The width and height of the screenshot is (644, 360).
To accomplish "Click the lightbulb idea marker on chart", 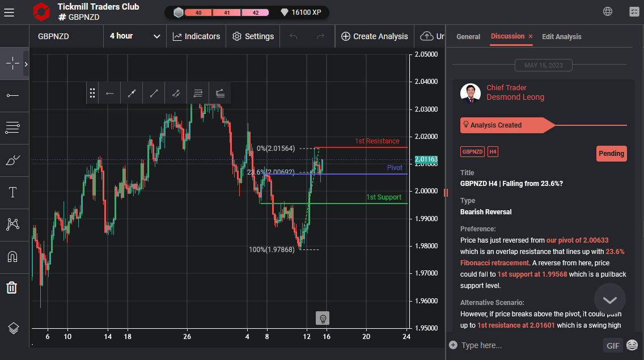I will click(x=323, y=318).
